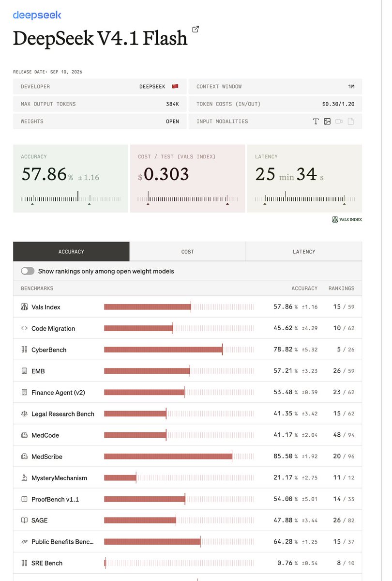Click the book icon for SAGE

[24, 520]
